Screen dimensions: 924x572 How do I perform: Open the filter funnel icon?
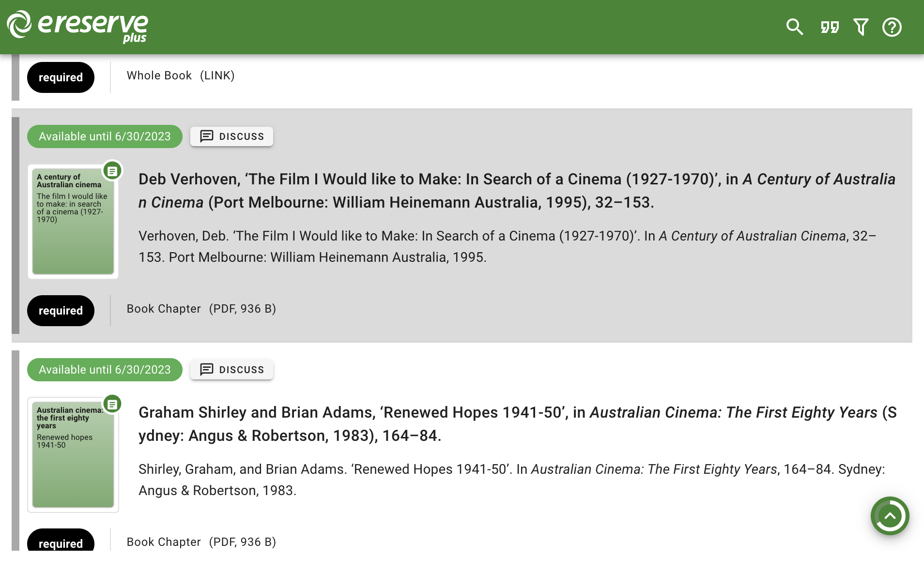[x=861, y=27]
